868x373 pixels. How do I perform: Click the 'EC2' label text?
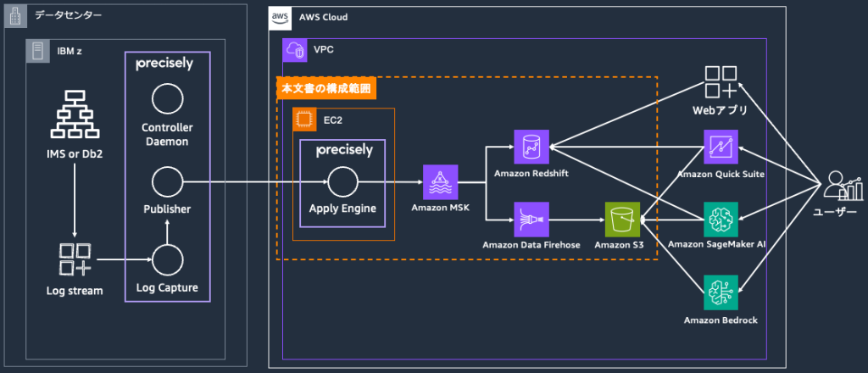coord(333,120)
